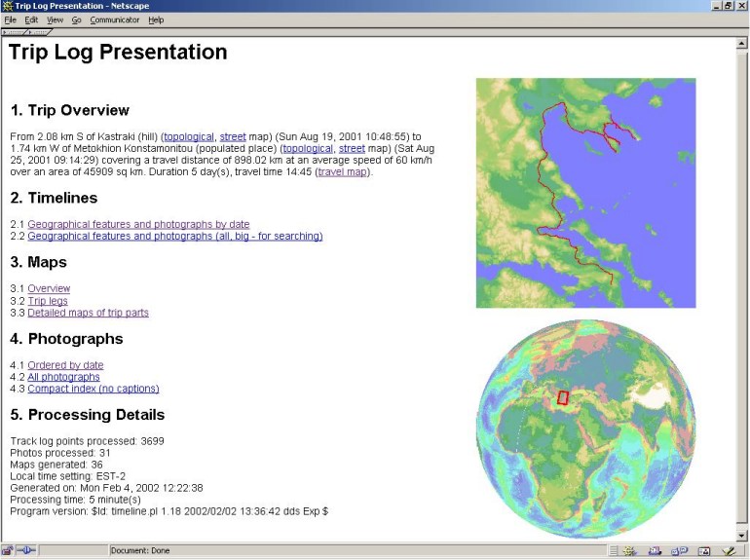Image resolution: width=750 pixels, height=560 pixels.
Task: Open the all, big - for searching timeline link
Action: pyautogui.click(x=175, y=236)
